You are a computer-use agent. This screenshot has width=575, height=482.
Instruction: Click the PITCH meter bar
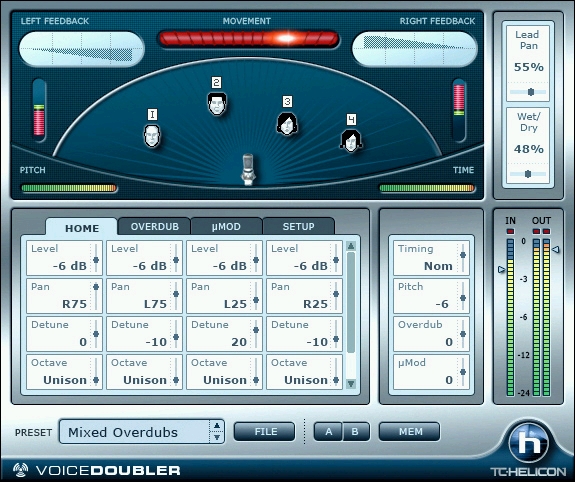click(69, 188)
